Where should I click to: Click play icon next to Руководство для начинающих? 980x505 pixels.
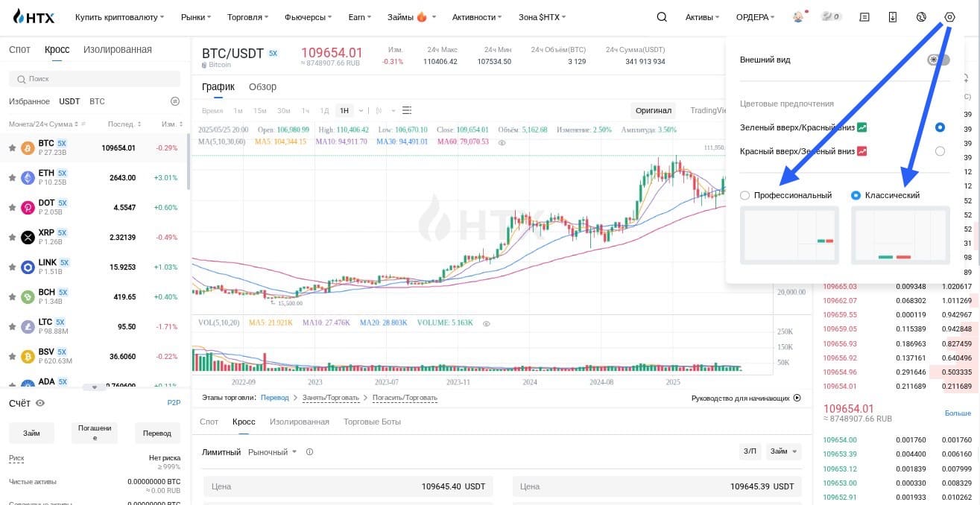797,398
